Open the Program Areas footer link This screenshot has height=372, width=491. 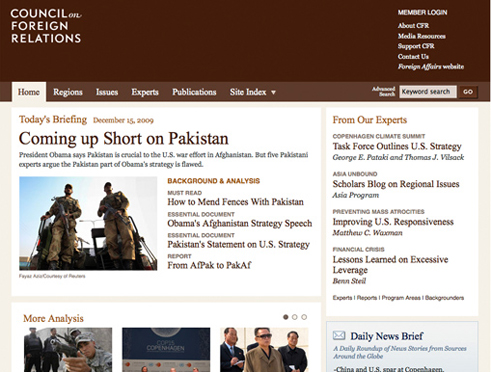point(401,298)
